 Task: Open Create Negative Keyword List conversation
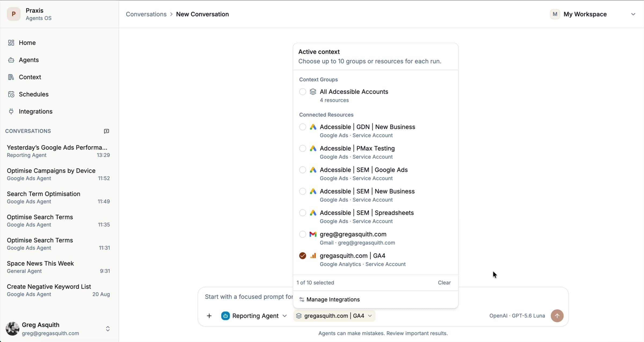point(58,290)
